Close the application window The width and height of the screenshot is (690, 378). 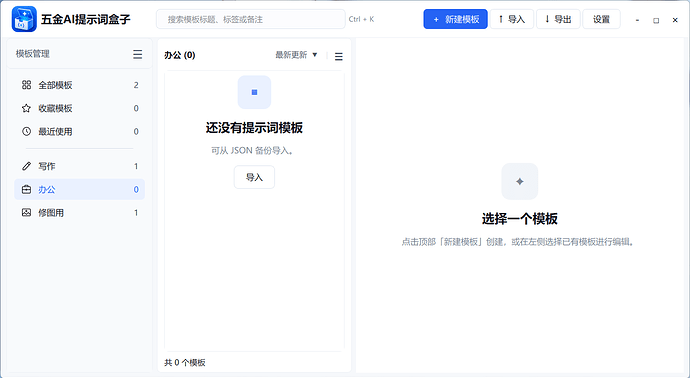click(x=675, y=20)
